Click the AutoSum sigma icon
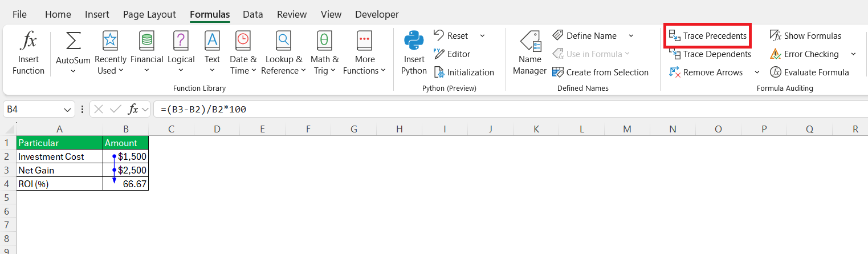 click(x=73, y=41)
